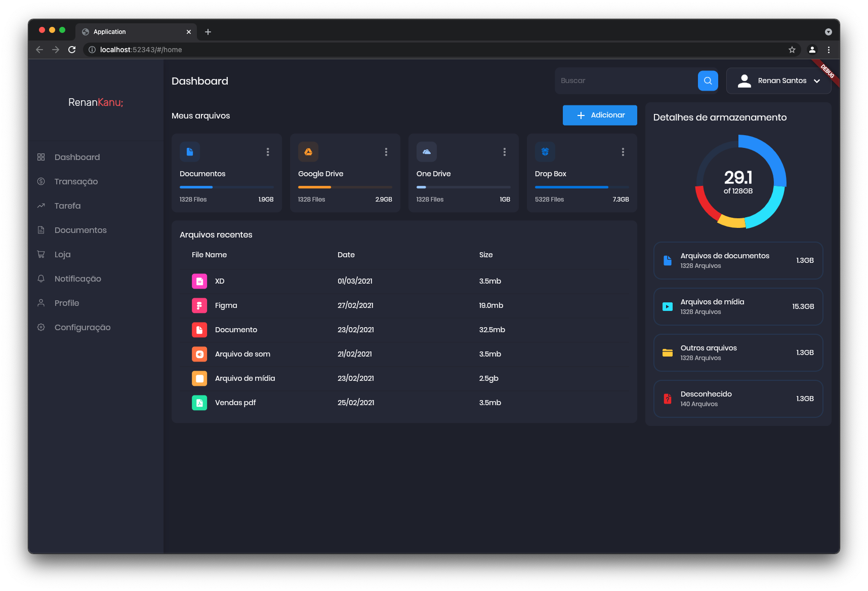Select the Figma file icon in recent files
Image resolution: width=868 pixels, height=591 pixels.
click(x=199, y=305)
